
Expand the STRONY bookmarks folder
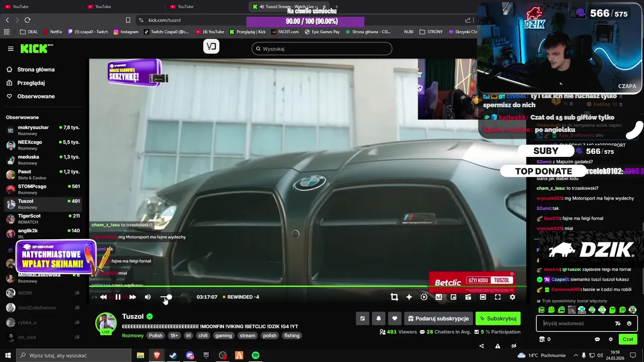click(x=431, y=32)
